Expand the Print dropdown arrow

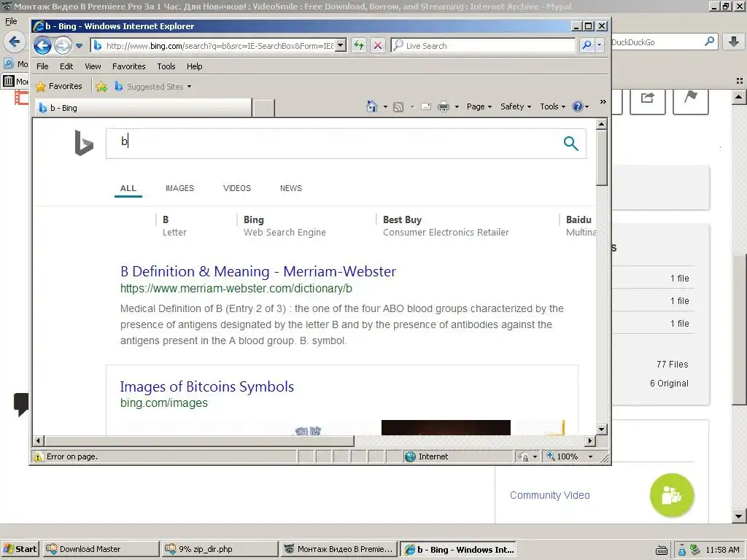(x=457, y=106)
